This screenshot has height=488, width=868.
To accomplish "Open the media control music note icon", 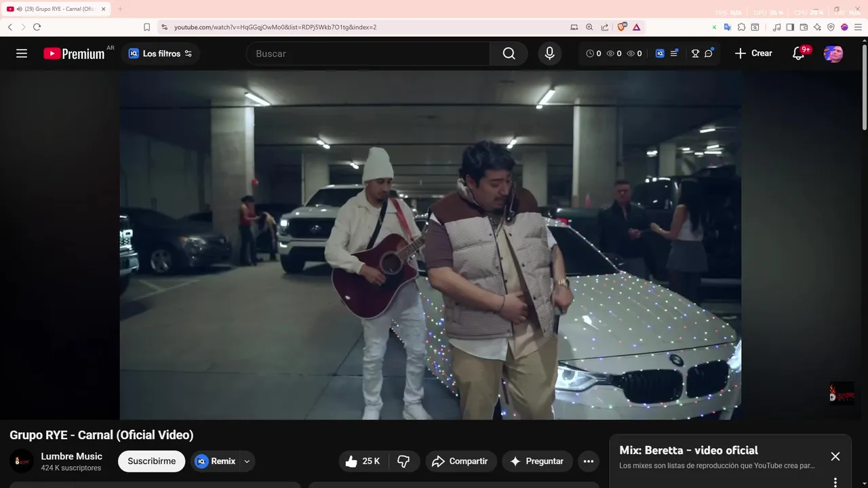I will [x=777, y=27].
